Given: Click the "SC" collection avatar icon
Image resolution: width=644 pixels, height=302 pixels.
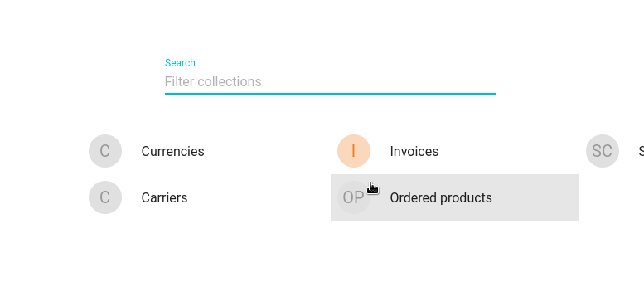Looking at the screenshot, I should pyautogui.click(x=602, y=151).
